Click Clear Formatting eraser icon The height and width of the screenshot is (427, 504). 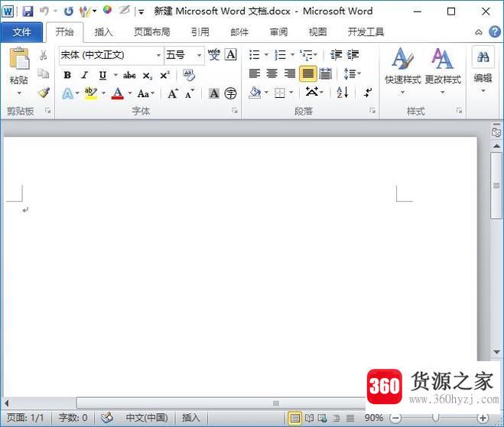tap(189, 75)
